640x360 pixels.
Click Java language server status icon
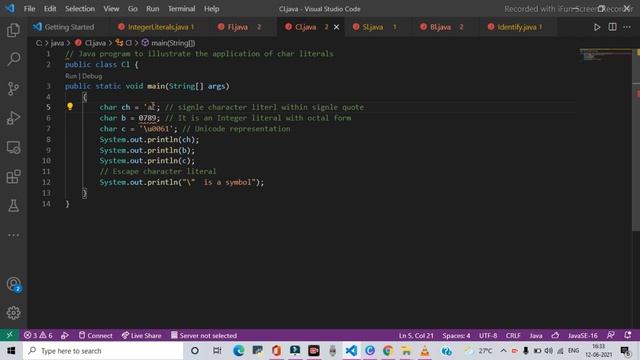[x=555, y=336]
